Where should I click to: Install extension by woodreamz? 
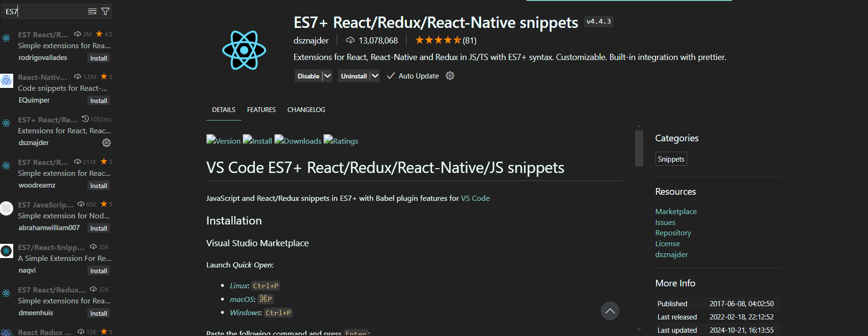coord(99,186)
